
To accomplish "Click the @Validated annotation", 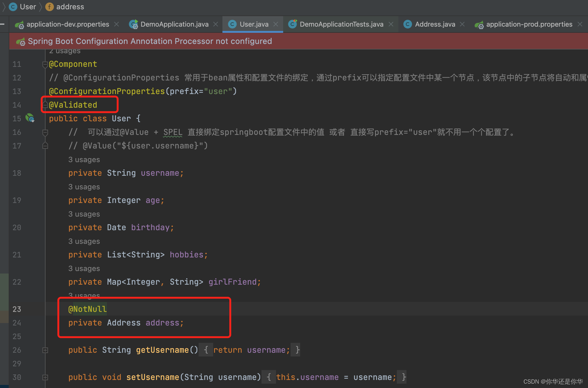I will click(73, 105).
